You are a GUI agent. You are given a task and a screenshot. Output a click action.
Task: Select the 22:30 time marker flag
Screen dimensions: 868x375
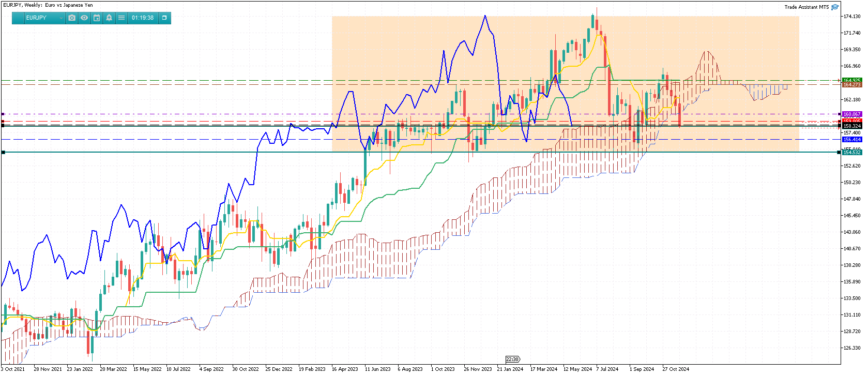point(512,359)
